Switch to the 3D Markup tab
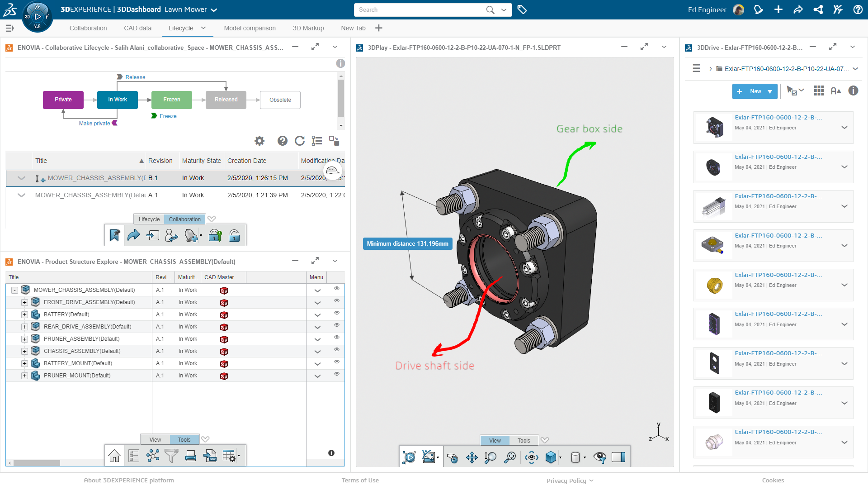This screenshot has height=486, width=868. coord(308,28)
